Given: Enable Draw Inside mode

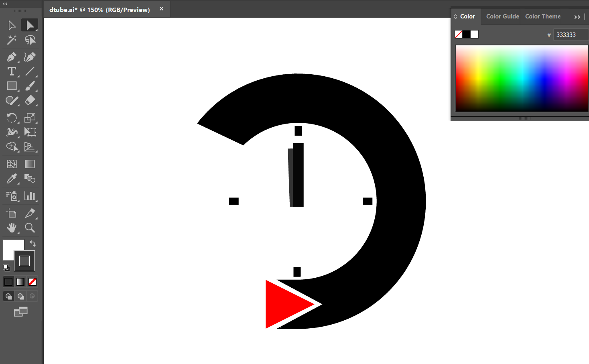Looking at the screenshot, I should tap(32, 296).
